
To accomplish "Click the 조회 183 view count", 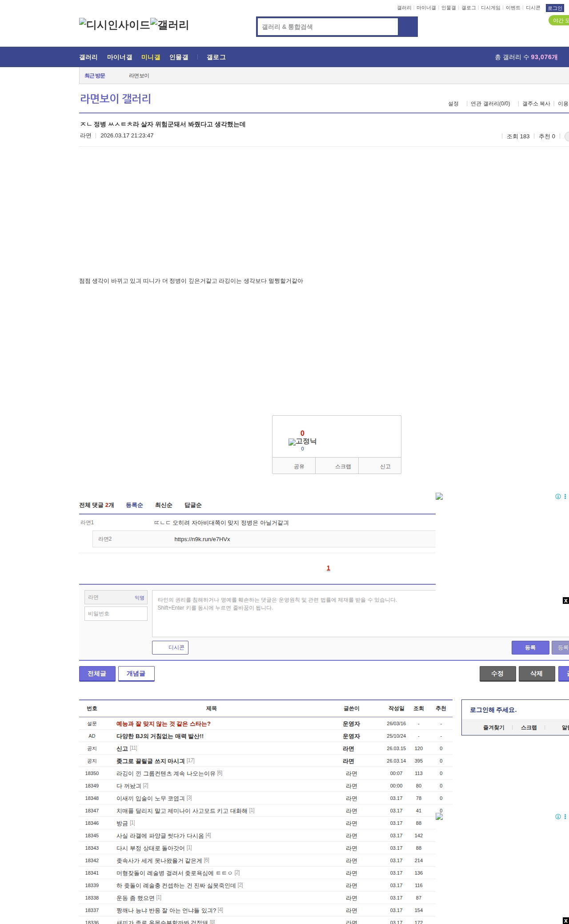I will tap(518, 136).
